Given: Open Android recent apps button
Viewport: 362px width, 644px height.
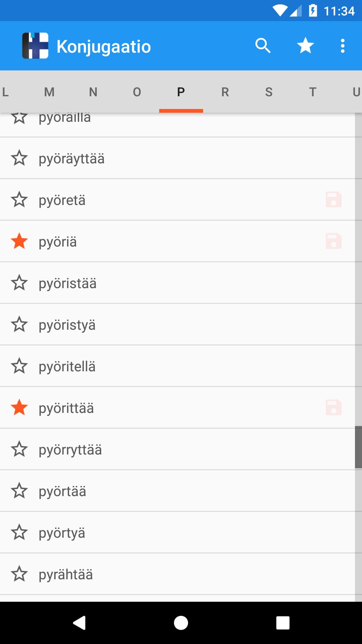Looking at the screenshot, I should [x=283, y=623].
